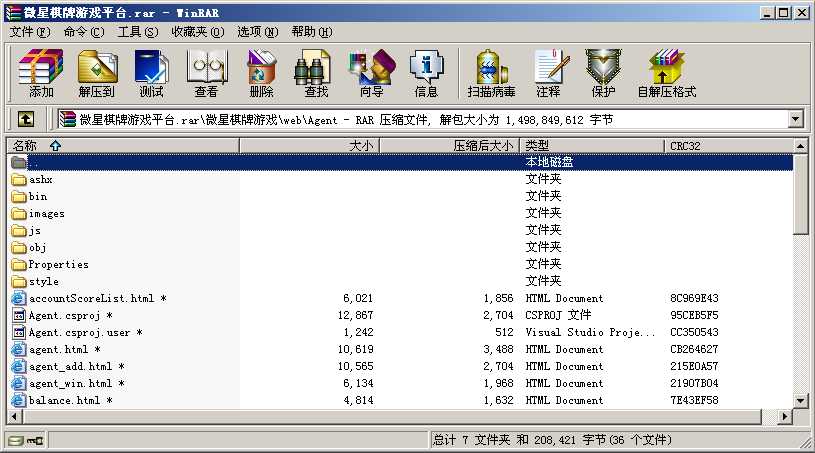This screenshot has height=453, width=815.
Task: Open the 选项(N) menu
Action: 258,32
